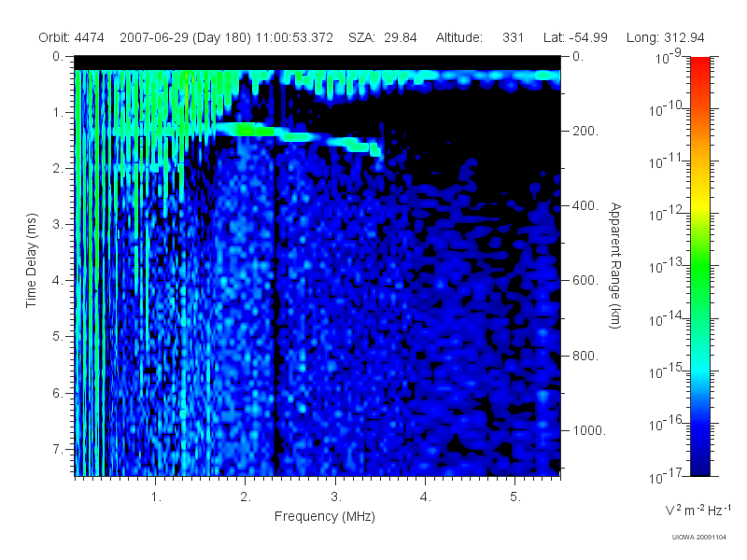Click the colorbar label '10^-13'
The height and width of the screenshot is (560, 747).
point(665,266)
